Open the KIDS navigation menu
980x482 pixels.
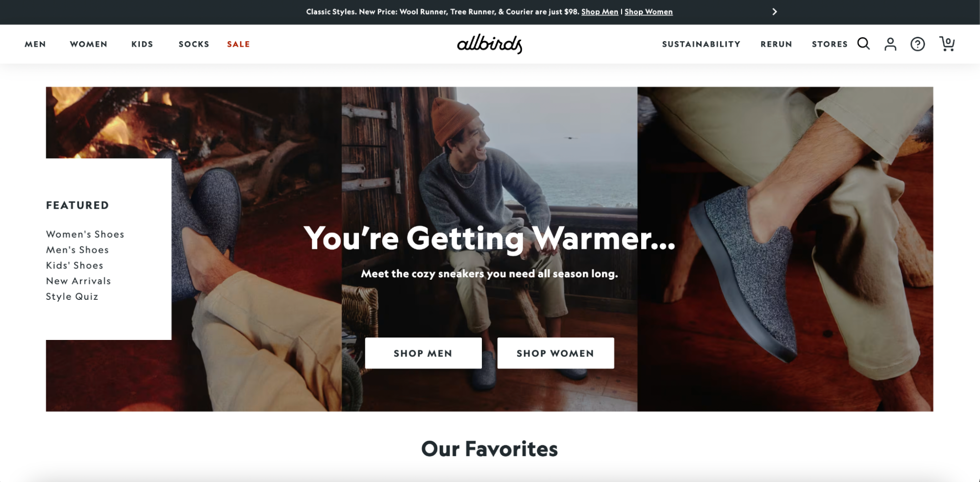pos(142,44)
